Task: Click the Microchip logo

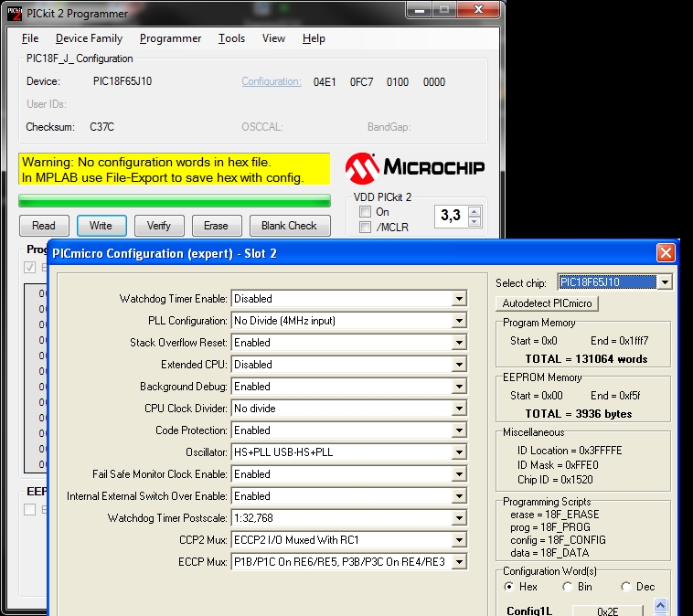Action: 414,168
